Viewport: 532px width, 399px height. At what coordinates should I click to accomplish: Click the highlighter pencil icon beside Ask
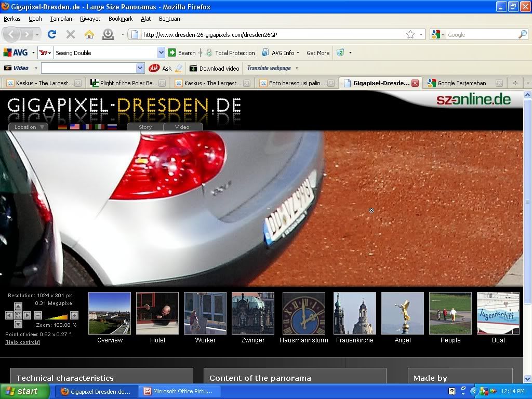pyautogui.click(x=179, y=68)
